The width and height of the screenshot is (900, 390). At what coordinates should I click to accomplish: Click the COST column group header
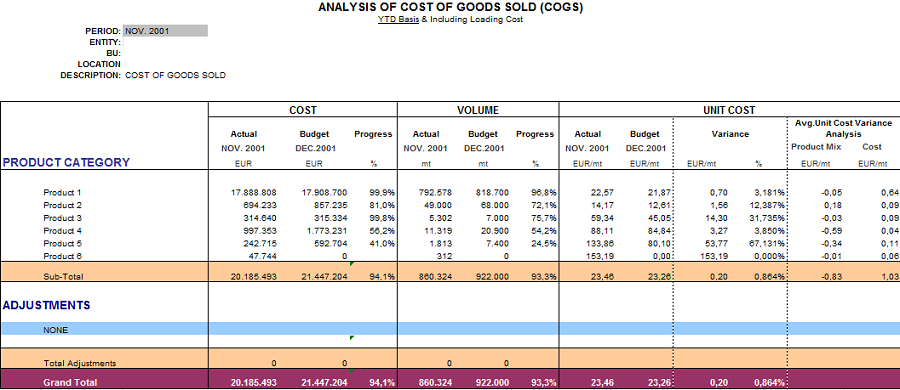[x=302, y=109]
